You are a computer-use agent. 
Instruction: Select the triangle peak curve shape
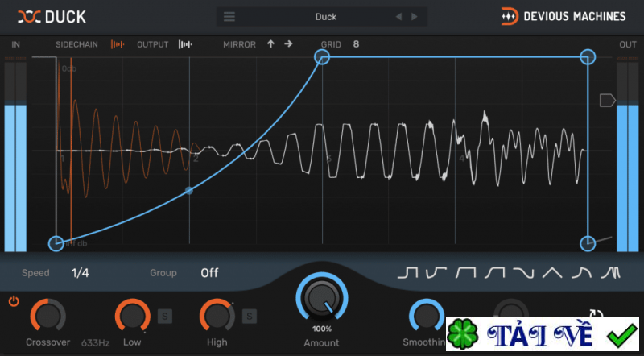click(x=552, y=273)
